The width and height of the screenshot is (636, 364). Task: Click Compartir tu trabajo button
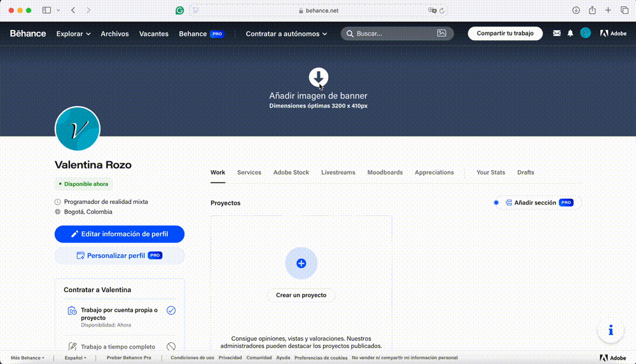tap(505, 33)
